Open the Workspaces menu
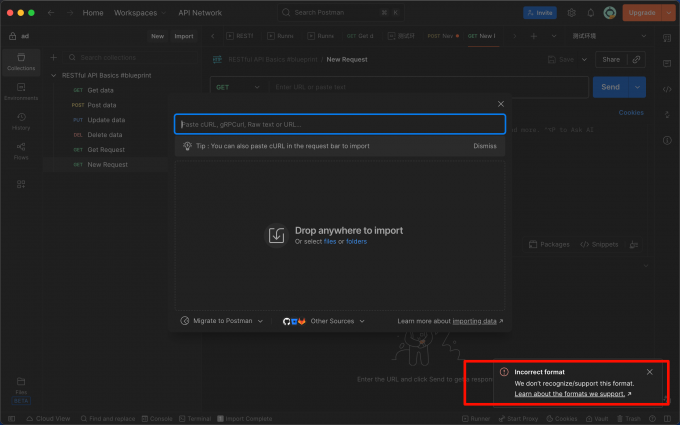Viewport: 680px width, 425px height. pos(140,13)
